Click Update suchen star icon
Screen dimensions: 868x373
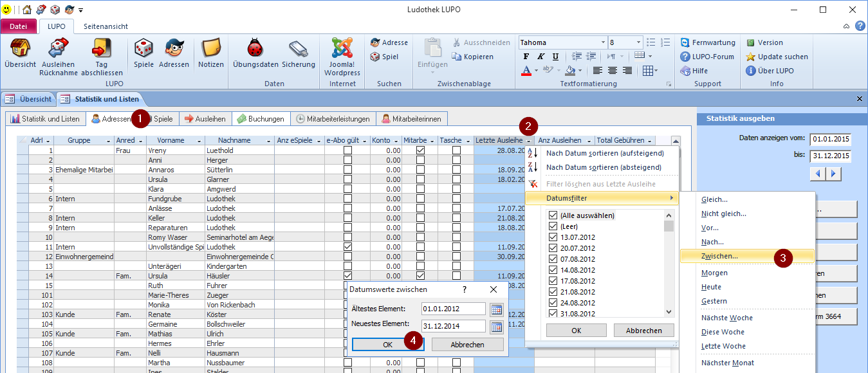[x=777, y=57]
